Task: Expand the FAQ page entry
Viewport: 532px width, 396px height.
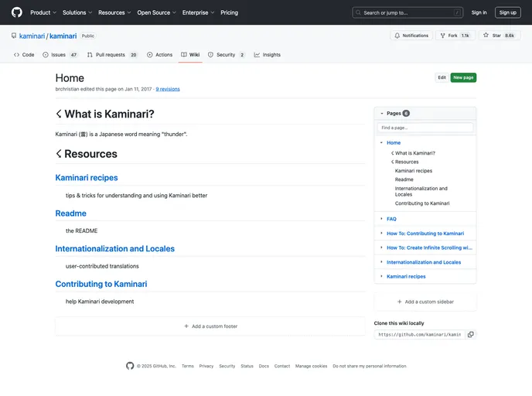Action: [x=381, y=219]
